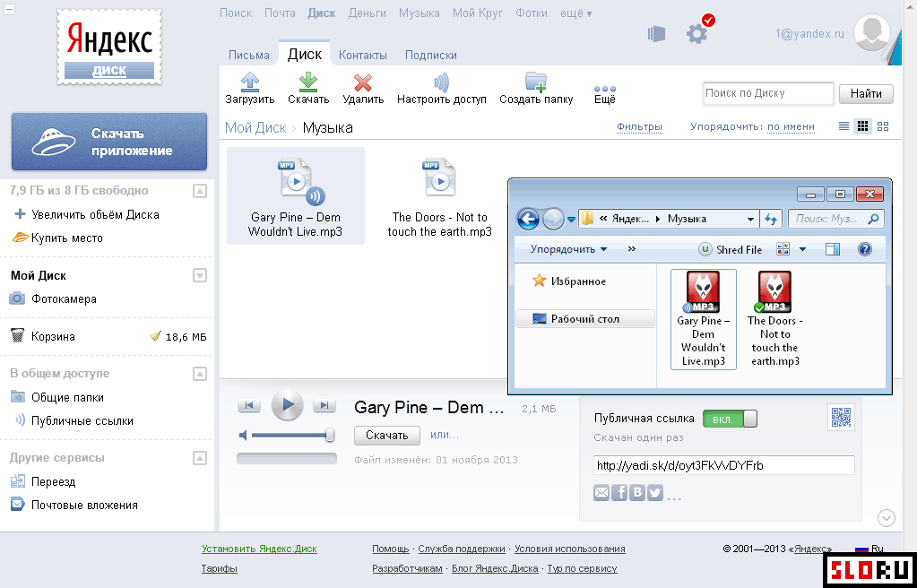
Task: Play the Gary Pine track
Action: [287, 405]
